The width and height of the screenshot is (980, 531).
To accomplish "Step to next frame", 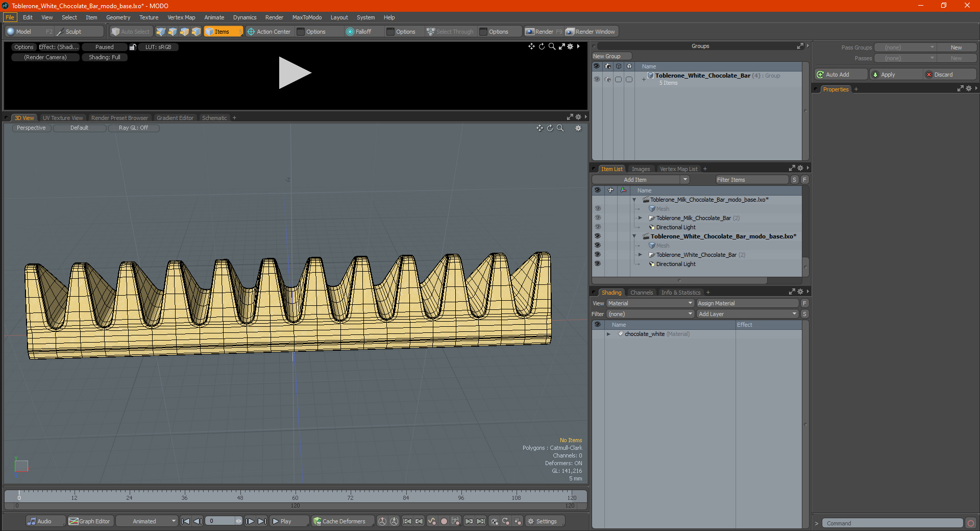I will (x=250, y=521).
